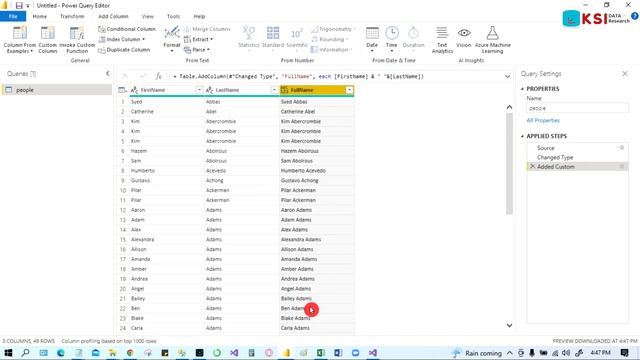Open the Rounding dropdown
The height and width of the screenshot is (360, 640).
tap(330, 39)
